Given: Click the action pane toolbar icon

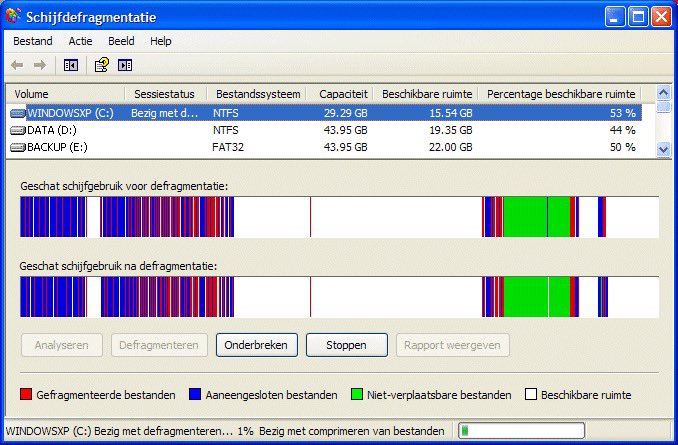Looking at the screenshot, I should [125, 65].
